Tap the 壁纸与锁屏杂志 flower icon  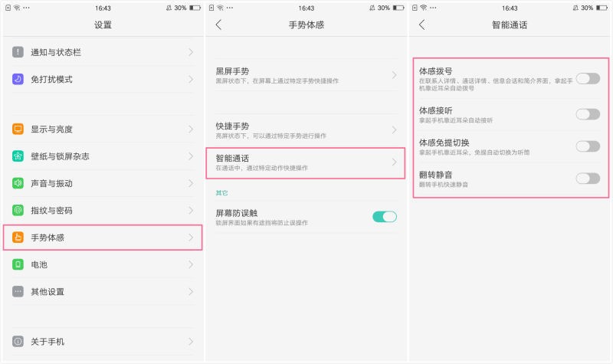18,156
